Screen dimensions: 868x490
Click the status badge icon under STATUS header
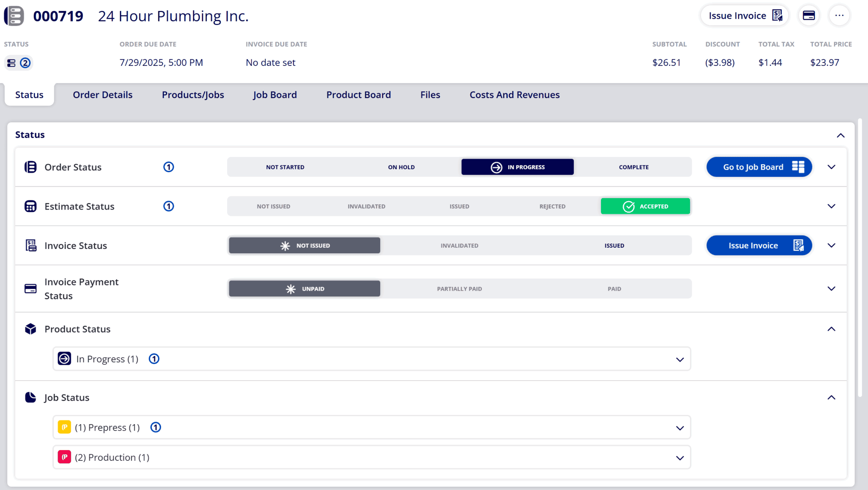(11, 63)
